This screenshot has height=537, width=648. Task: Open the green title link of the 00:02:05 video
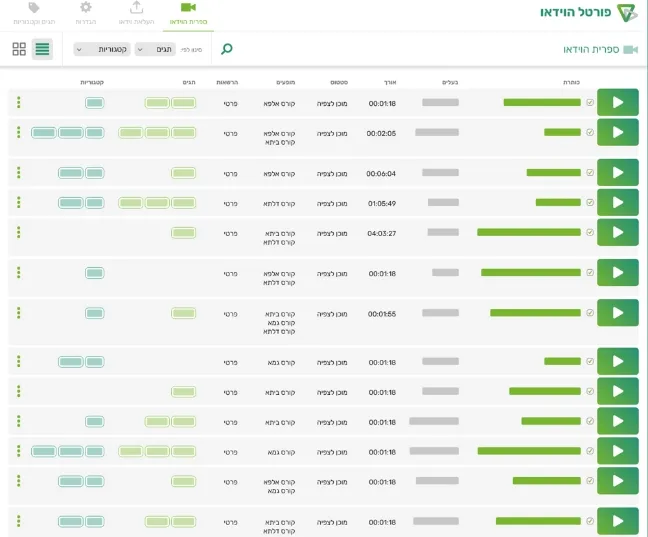562,132
